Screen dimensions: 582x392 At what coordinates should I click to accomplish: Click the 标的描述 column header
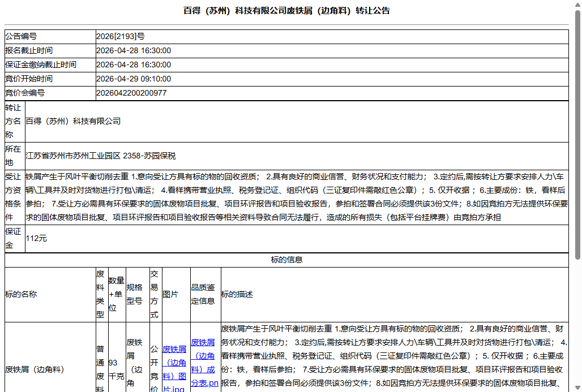point(395,295)
